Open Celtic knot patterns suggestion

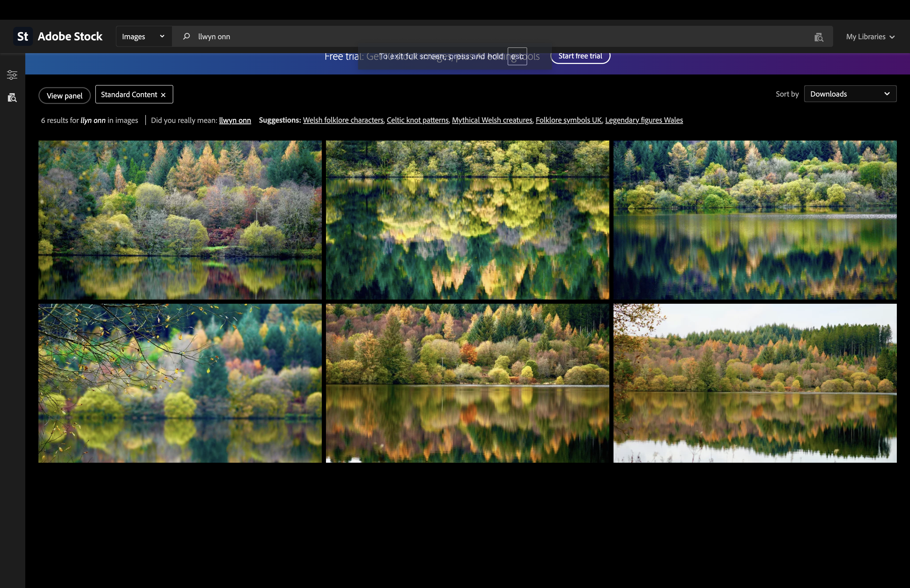(417, 120)
